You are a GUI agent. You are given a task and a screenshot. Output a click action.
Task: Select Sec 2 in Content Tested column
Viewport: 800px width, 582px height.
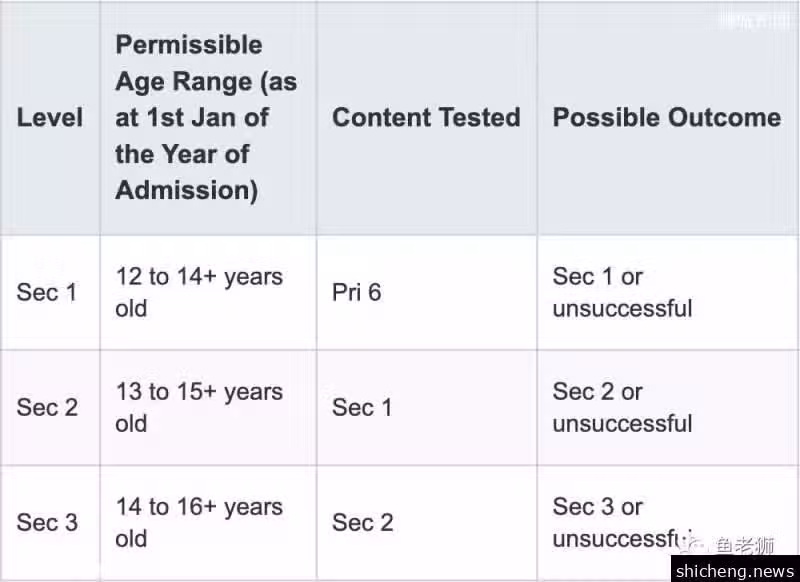click(x=427, y=523)
